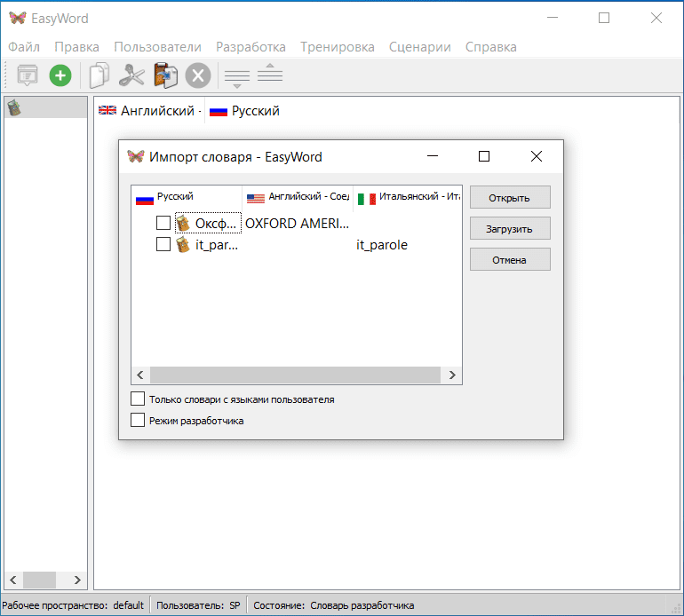Click the Russian flag in main header
The width and height of the screenshot is (684, 616).
pos(219,112)
